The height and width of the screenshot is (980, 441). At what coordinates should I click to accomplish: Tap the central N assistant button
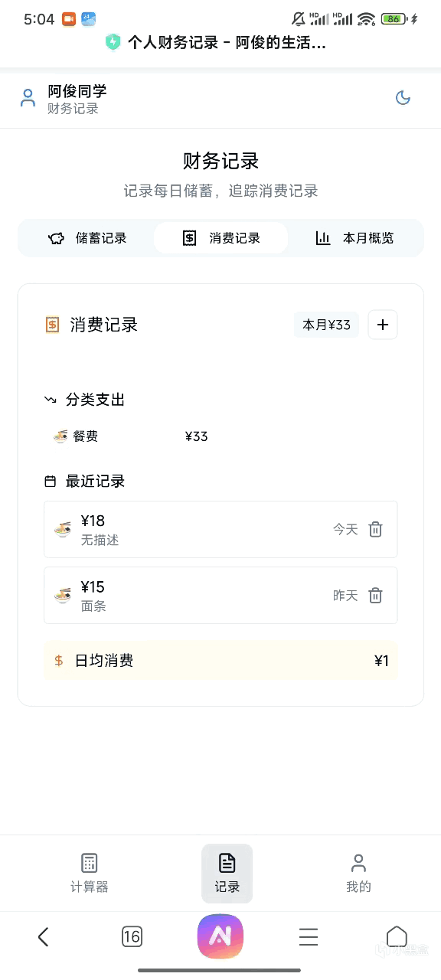click(220, 936)
